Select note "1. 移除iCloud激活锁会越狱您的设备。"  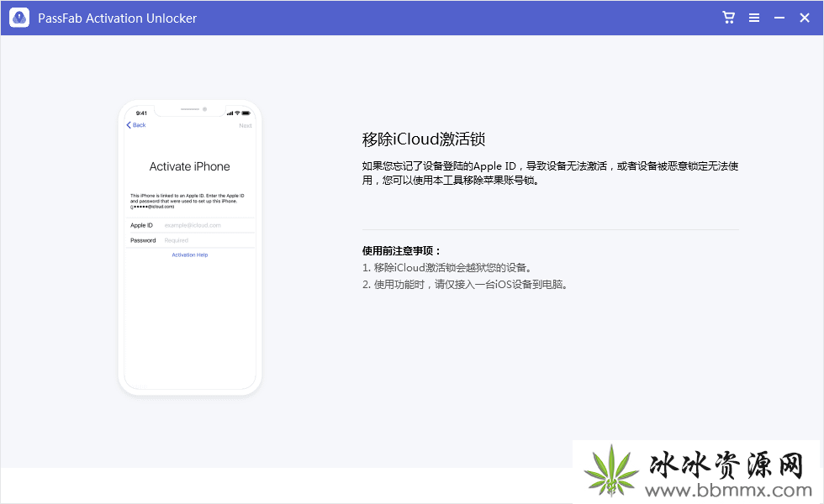[448, 268]
